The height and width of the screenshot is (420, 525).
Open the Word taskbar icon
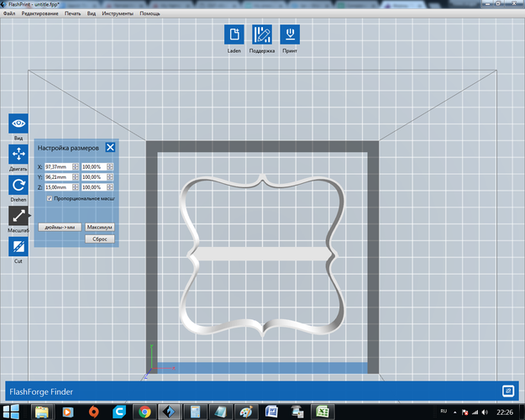tap(271, 412)
